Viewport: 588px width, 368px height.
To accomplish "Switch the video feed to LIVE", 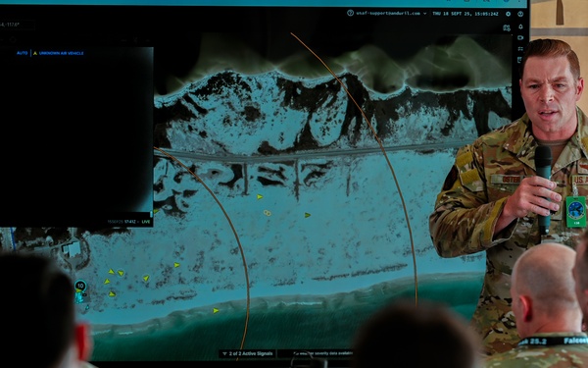I will pos(146,222).
